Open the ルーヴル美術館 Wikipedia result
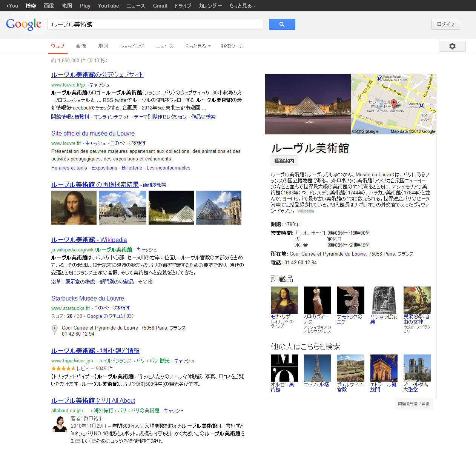 pos(89,240)
